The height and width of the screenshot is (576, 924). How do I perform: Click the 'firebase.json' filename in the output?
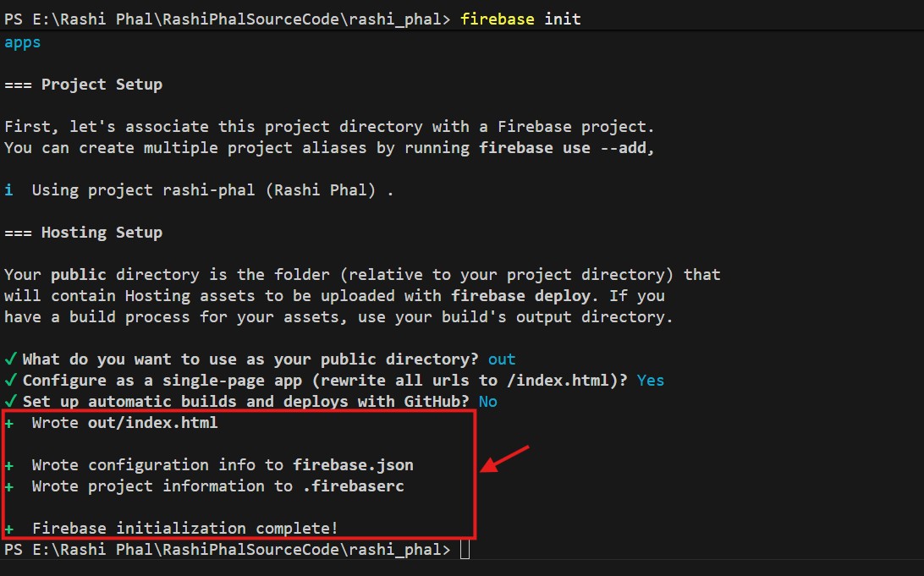click(x=353, y=465)
